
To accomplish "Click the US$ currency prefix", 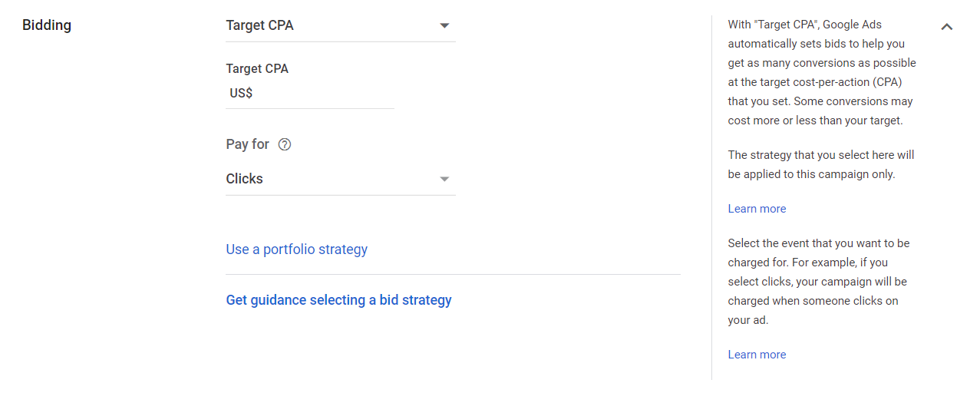I will coord(241,94).
